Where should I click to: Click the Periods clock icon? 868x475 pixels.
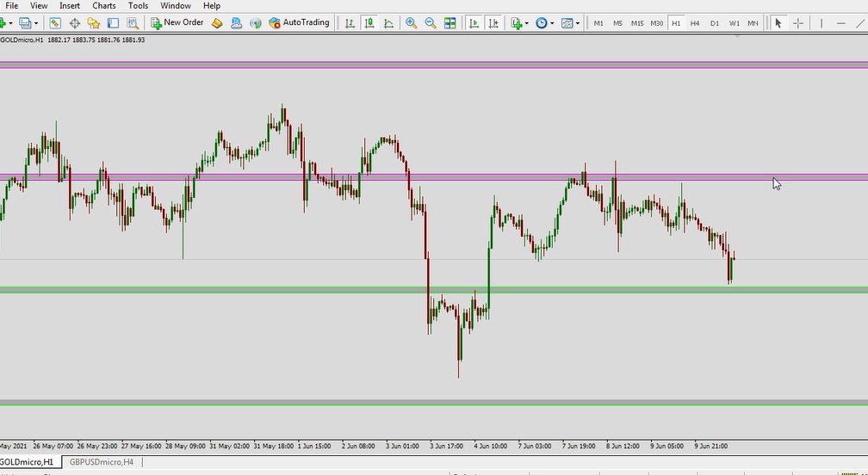coord(542,22)
